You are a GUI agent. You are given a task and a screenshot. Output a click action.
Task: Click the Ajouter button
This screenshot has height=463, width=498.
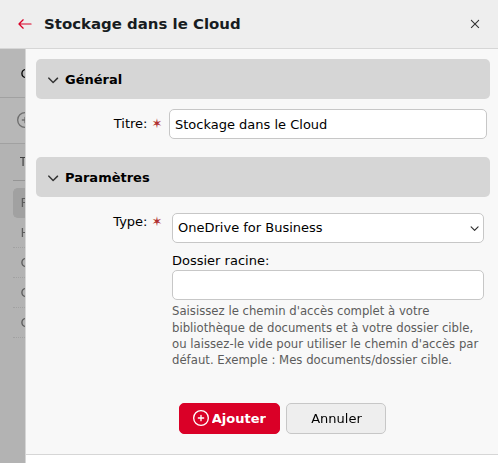[x=229, y=418]
